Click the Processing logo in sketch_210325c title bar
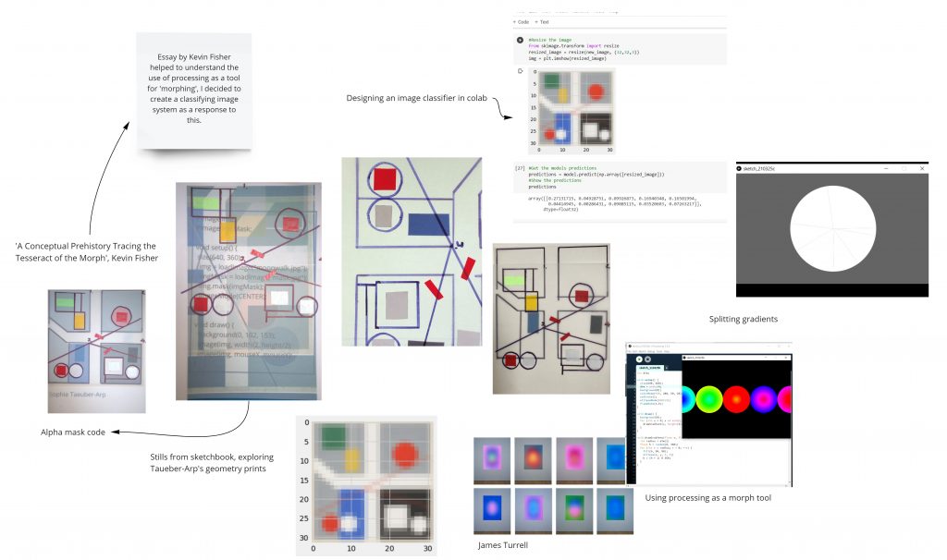Screen dimensions: 947x560 (x=739, y=168)
